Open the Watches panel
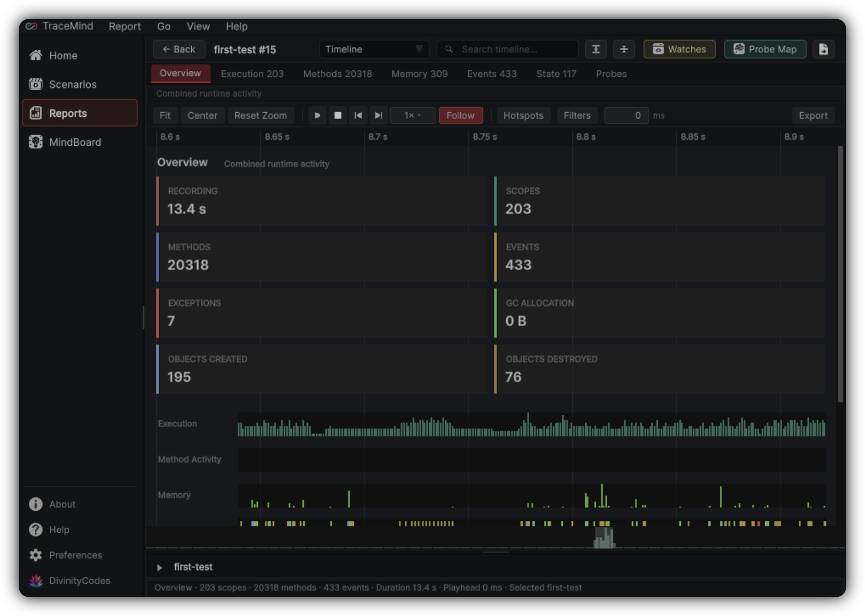865x616 pixels. tap(679, 49)
